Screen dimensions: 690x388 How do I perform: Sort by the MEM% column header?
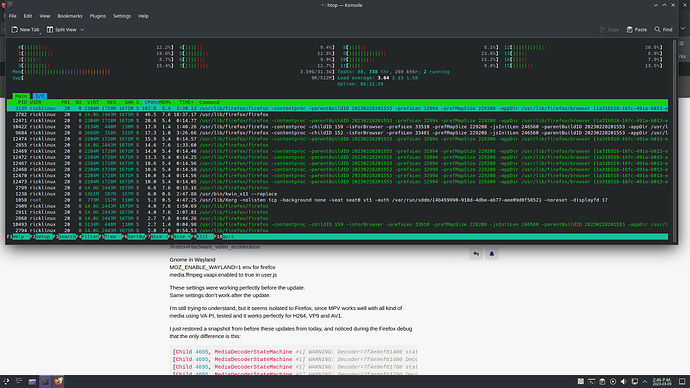pos(164,102)
